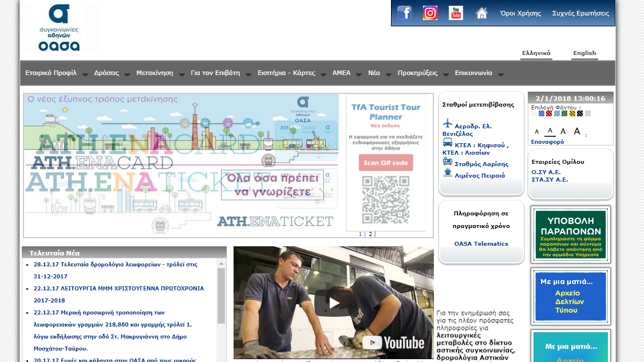Open the Facebook page icon

coord(404,13)
